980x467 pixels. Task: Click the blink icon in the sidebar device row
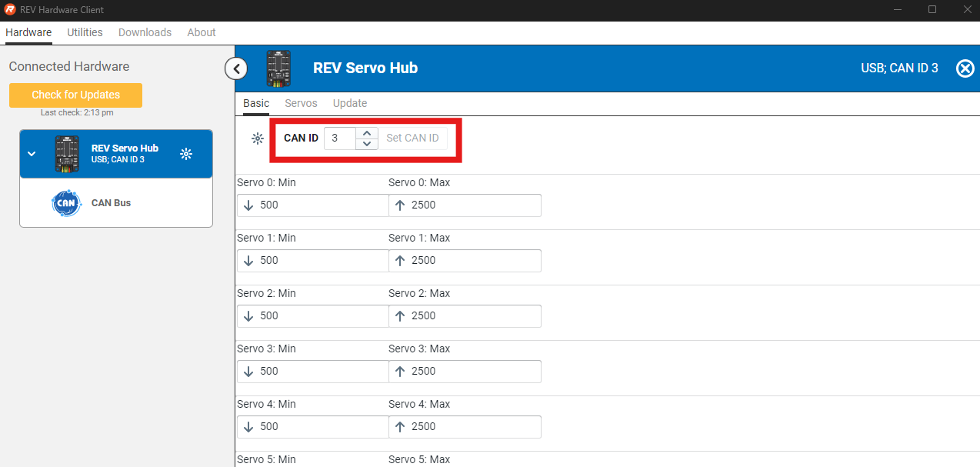(x=185, y=154)
